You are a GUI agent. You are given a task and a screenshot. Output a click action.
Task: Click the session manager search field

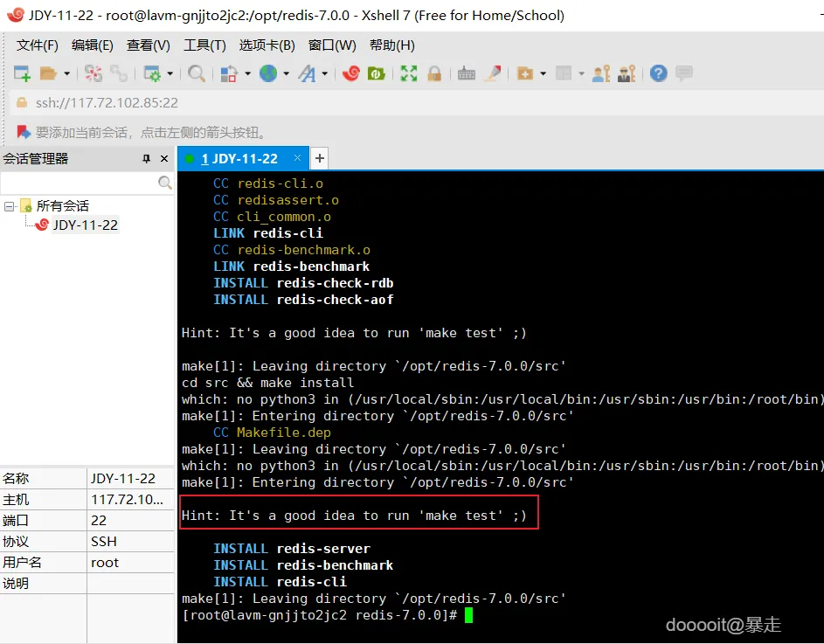[x=79, y=183]
